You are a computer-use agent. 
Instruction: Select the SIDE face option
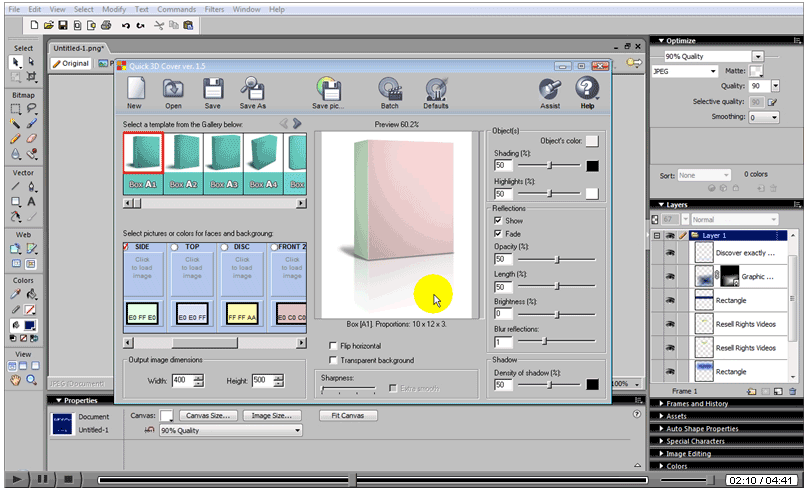pos(126,247)
